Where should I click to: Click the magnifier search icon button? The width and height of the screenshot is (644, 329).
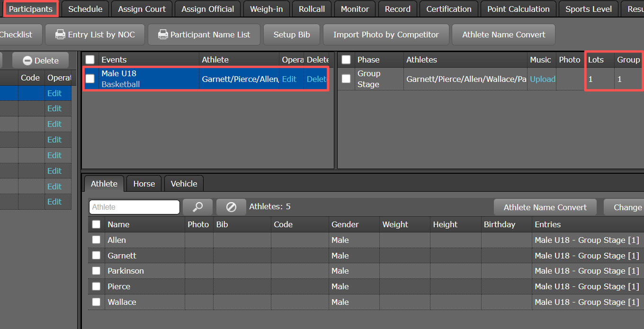197,207
